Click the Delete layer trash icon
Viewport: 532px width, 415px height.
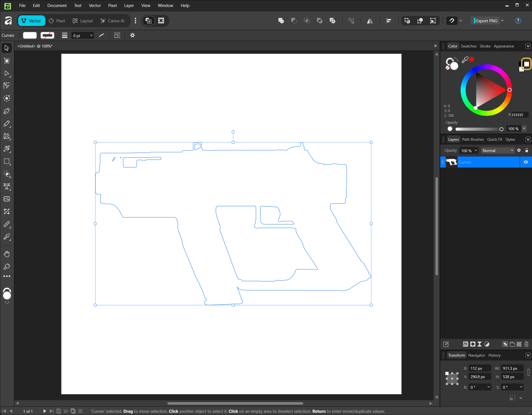point(526,344)
